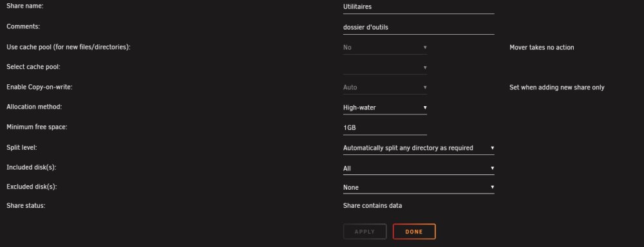Screen dimensions: 644x247
Task: Open the Automatically split any directory dropdown
Action: tap(419, 148)
